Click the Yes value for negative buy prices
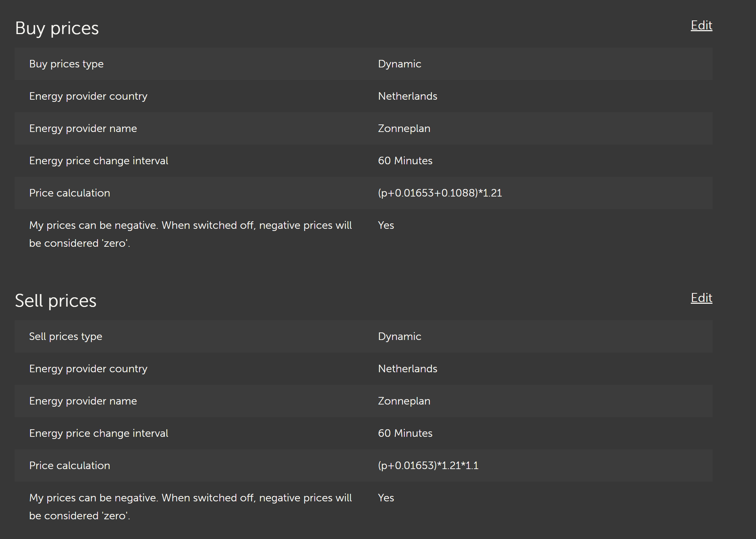Image resolution: width=756 pixels, height=539 pixels. 386,225
